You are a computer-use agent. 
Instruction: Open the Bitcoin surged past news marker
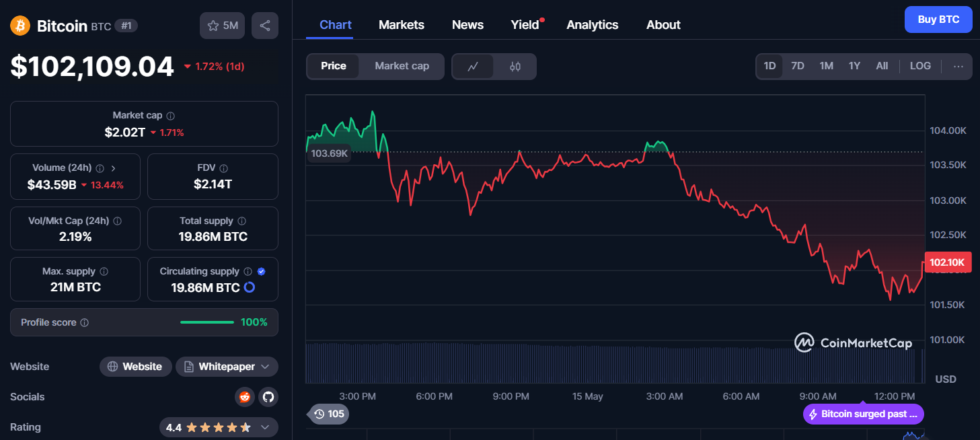(864, 414)
